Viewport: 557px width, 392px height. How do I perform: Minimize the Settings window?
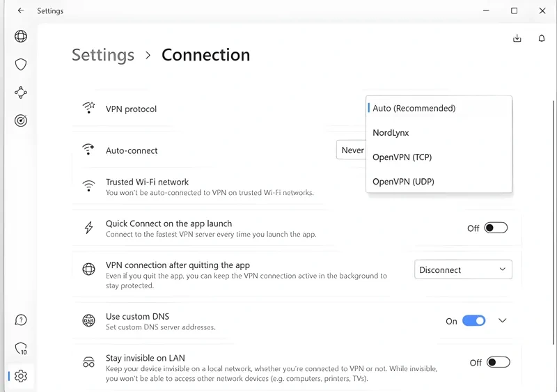coord(486,10)
